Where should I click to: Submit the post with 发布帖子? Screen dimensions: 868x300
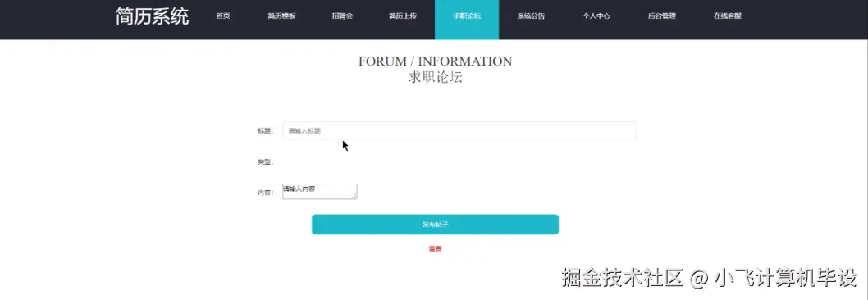tap(435, 224)
